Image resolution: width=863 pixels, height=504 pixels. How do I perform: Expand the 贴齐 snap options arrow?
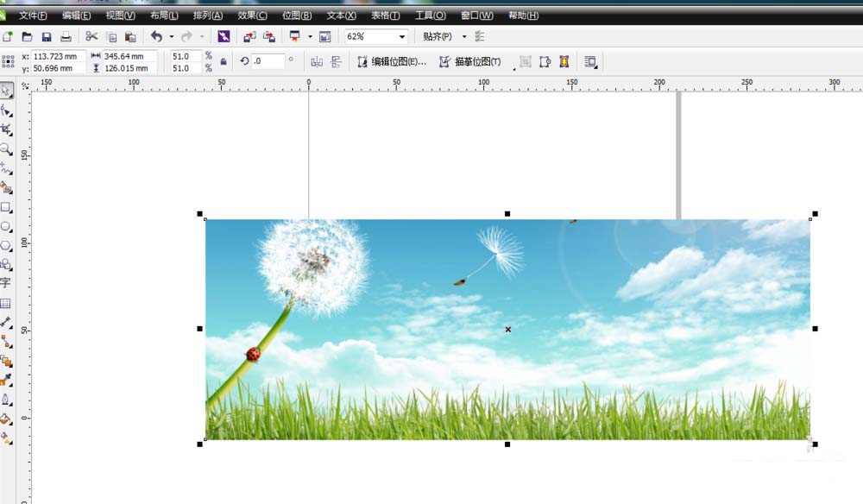pos(464,37)
